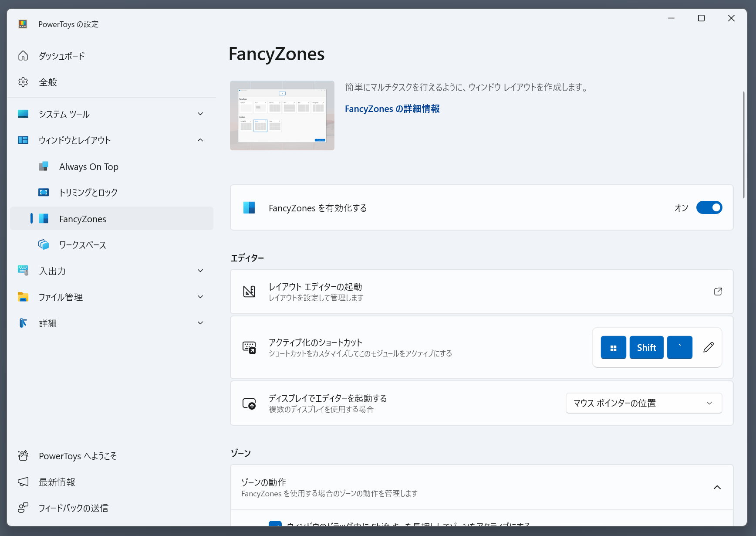Open the FancyZones の詳細情報 link

pos(392,109)
